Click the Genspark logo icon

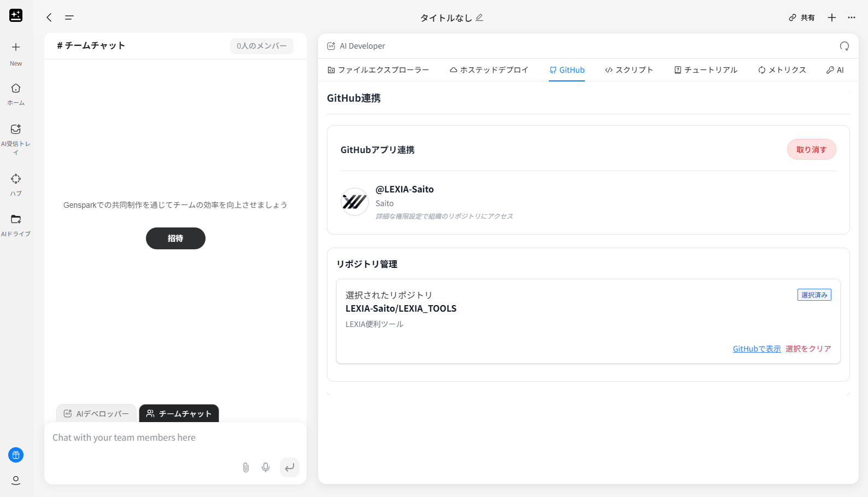pos(16,16)
